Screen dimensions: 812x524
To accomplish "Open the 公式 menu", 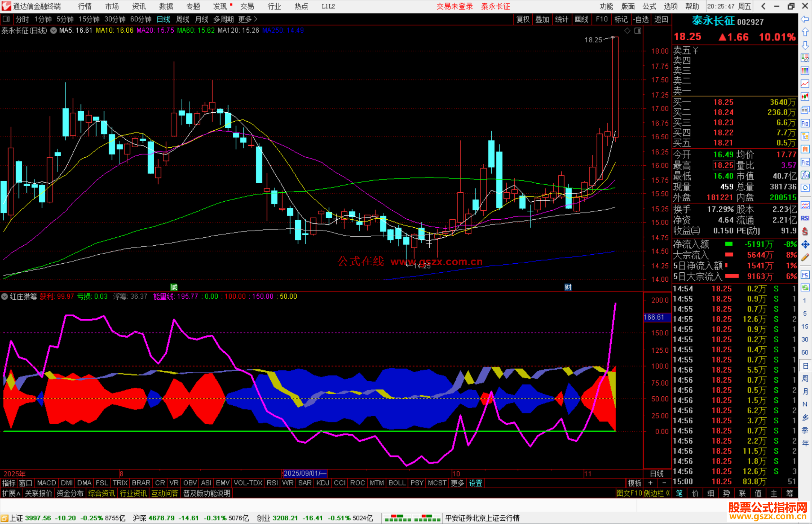I will (649, 6).
